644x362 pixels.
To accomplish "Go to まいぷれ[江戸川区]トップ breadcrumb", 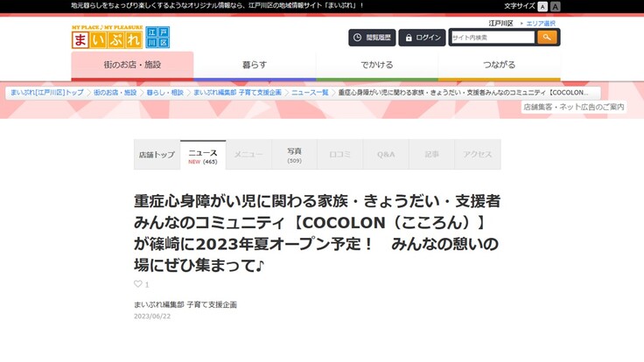I will [x=47, y=93].
